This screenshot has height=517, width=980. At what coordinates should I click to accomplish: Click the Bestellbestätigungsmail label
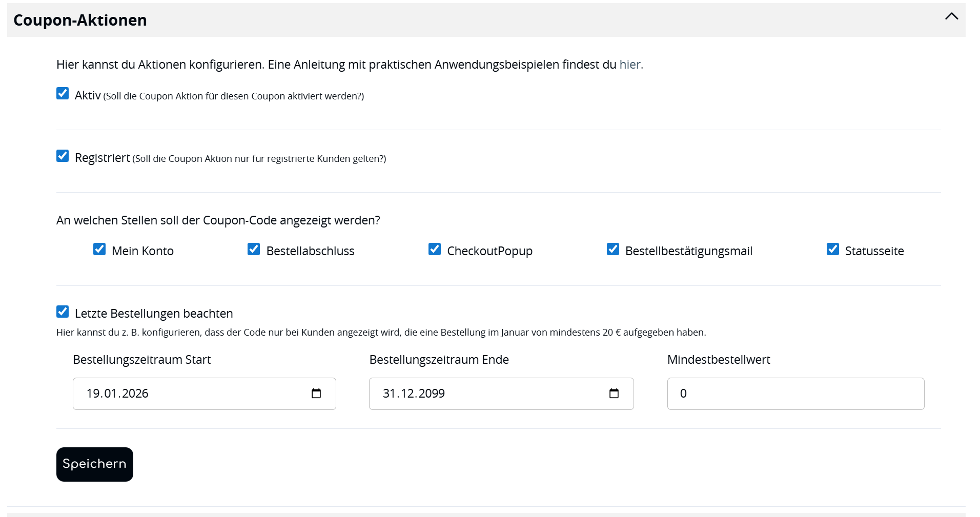689,251
